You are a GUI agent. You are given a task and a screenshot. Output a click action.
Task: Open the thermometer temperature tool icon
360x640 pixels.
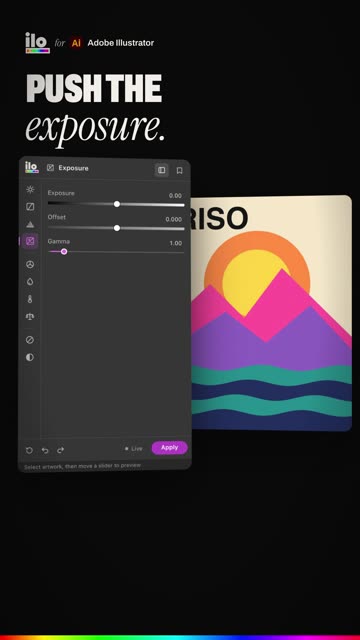pos(30,299)
